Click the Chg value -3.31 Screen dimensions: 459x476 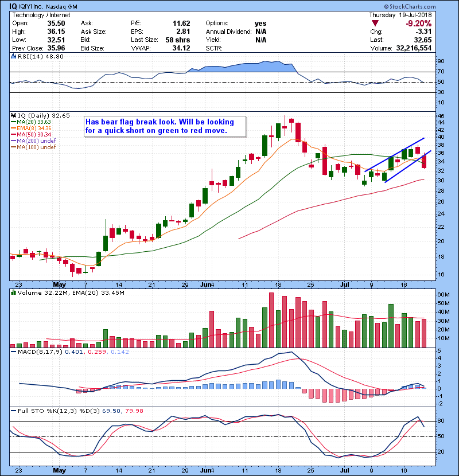coord(423,32)
